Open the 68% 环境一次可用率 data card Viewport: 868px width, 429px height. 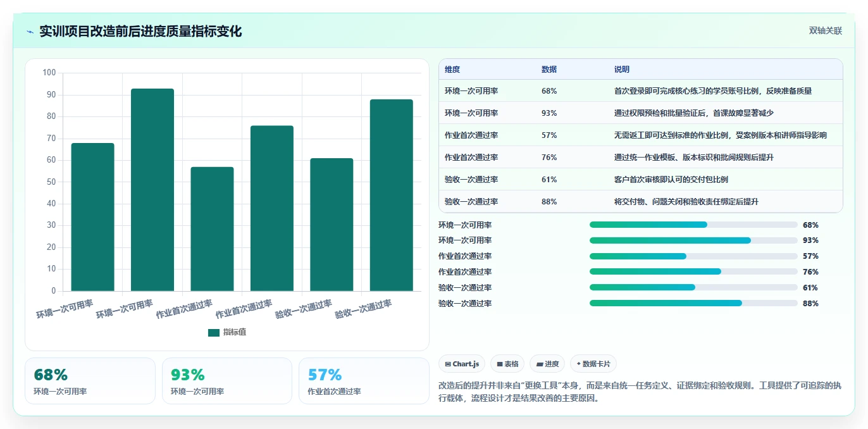pos(90,381)
